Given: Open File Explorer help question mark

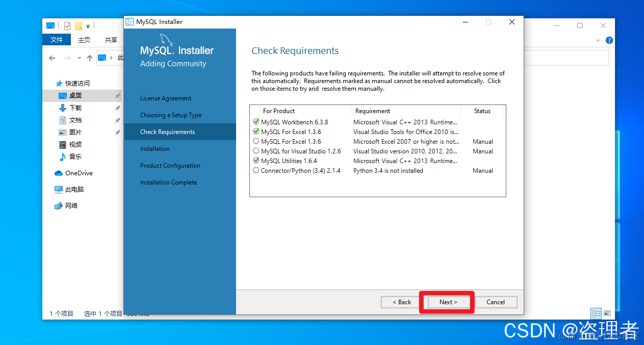Looking at the screenshot, I should pyautogui.click(x=609, y=40).
